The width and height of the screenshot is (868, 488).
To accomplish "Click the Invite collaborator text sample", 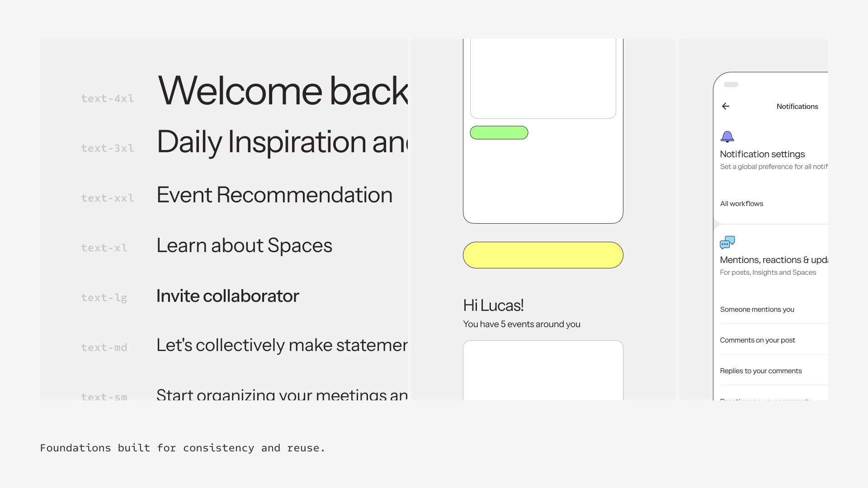I will (x=227, y=296).
